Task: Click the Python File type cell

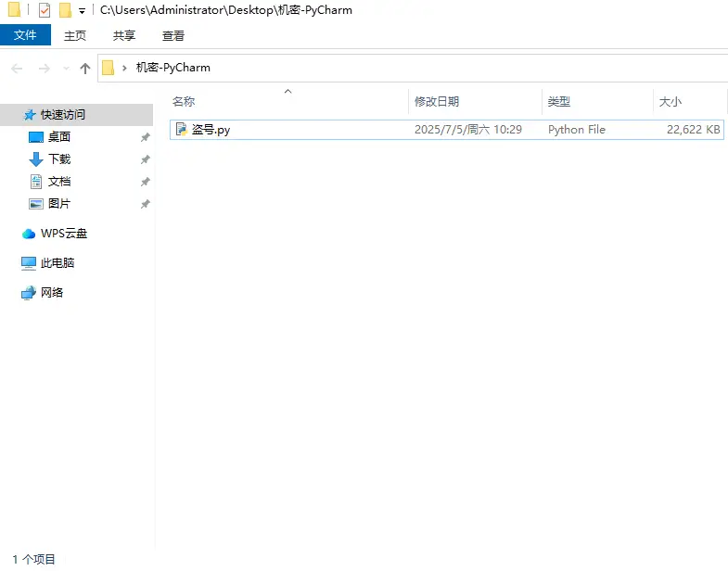Action: 577,130
